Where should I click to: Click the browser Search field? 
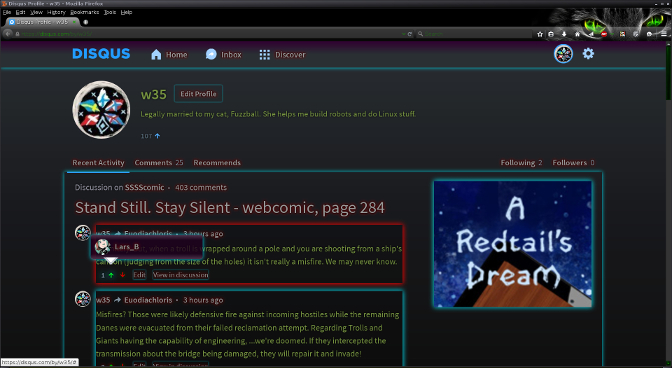pos(474,33)
